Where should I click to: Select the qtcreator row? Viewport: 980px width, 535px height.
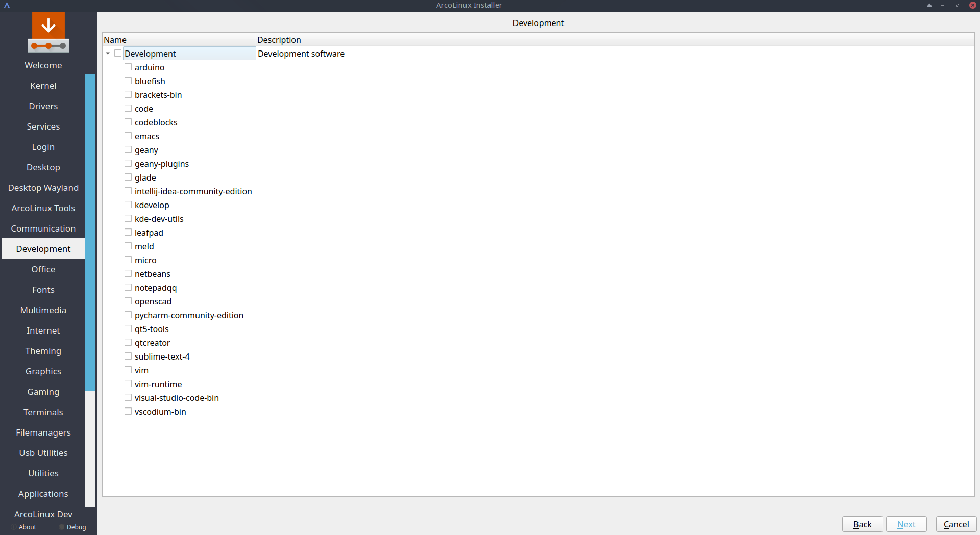click(152, 343)
